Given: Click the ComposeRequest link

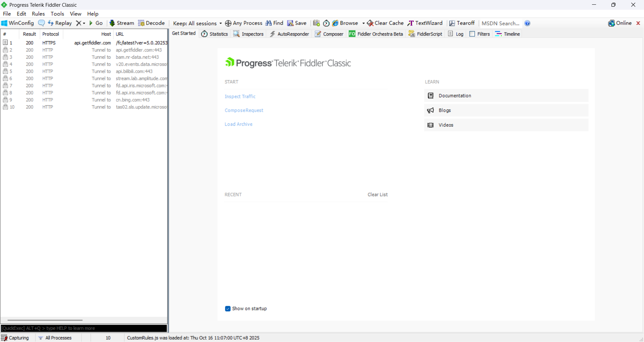Looking at the screenshot, I should [244, 110].
